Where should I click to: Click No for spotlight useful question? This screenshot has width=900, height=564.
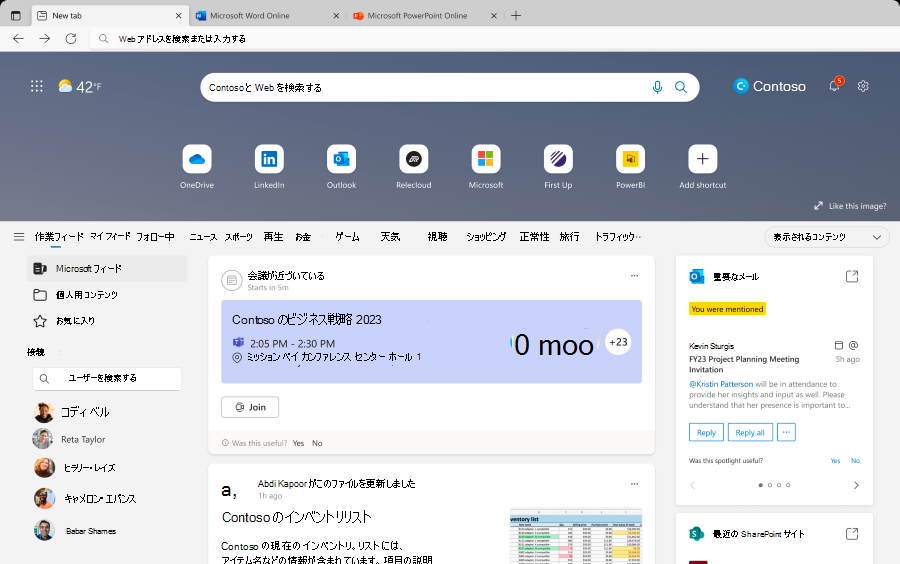[x=855, y=461]
